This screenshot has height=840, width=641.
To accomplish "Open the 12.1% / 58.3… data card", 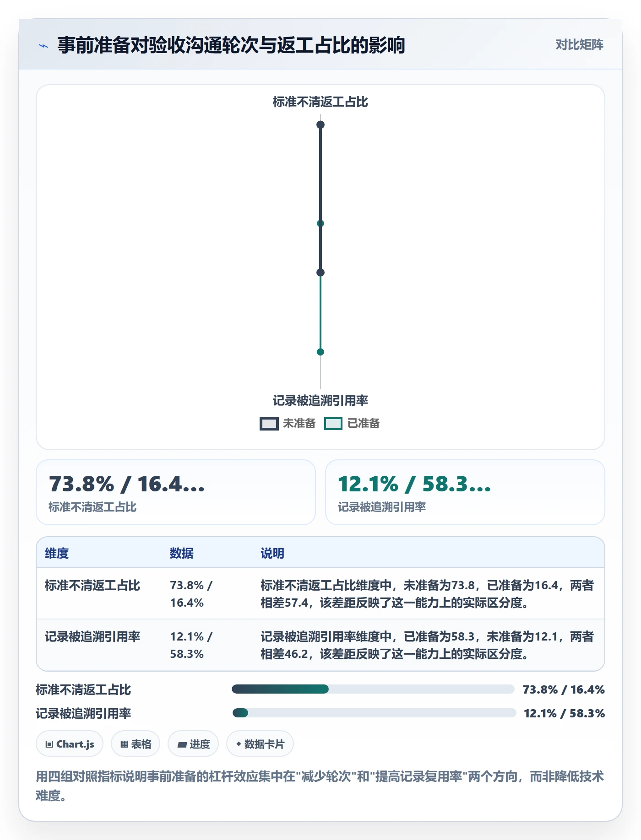I will 465,492.
